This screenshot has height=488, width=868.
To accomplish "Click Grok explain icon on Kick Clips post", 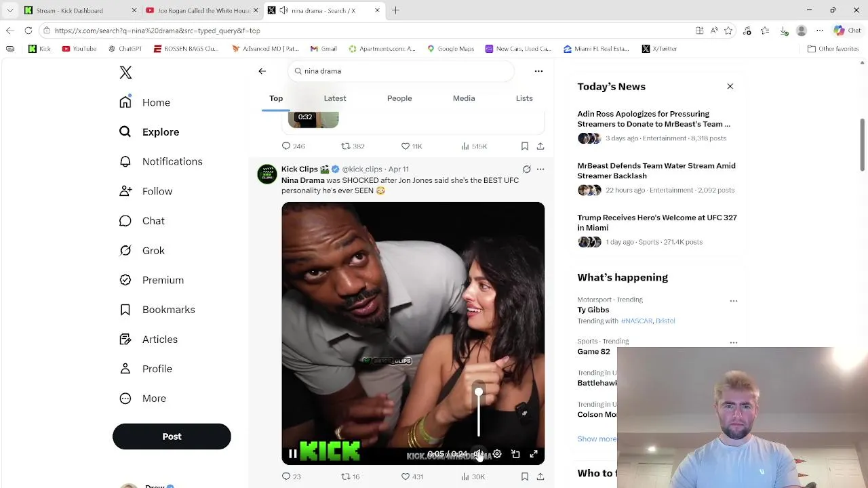I will pyautogui.click(x=527, y=169).
